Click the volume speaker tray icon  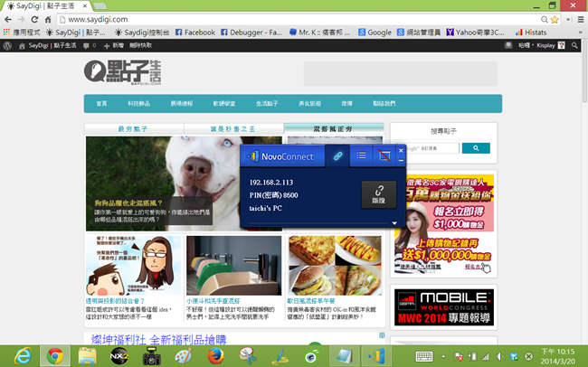tap(499, 356)
